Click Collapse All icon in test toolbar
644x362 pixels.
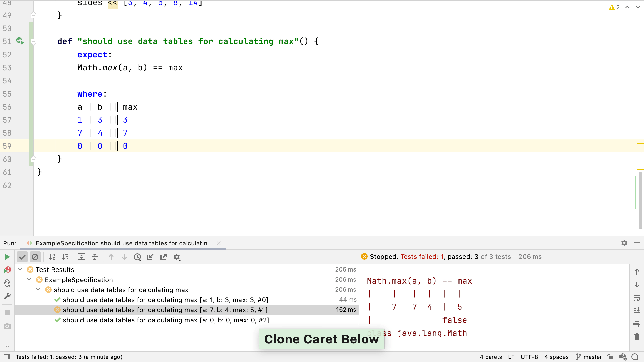click(x=95, y=257)
